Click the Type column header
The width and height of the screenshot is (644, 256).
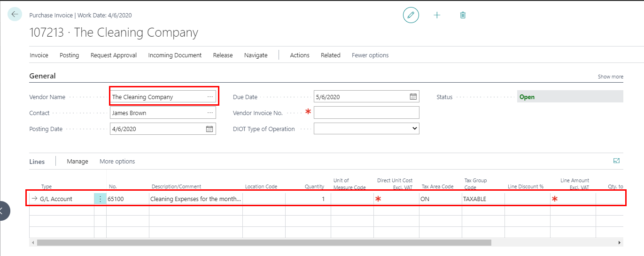(x=47, y=186)
